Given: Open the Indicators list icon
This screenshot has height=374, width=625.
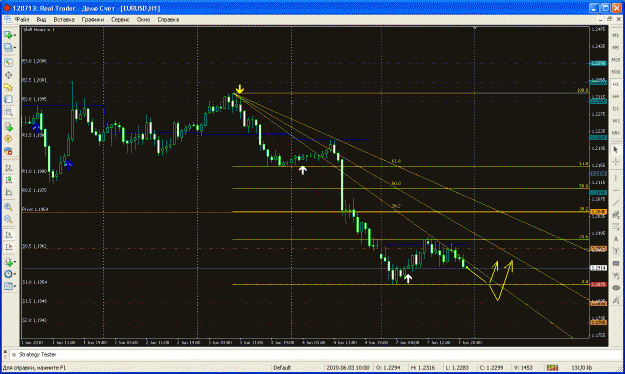Looking at the screenshot, I should click(x=8, y=262).
